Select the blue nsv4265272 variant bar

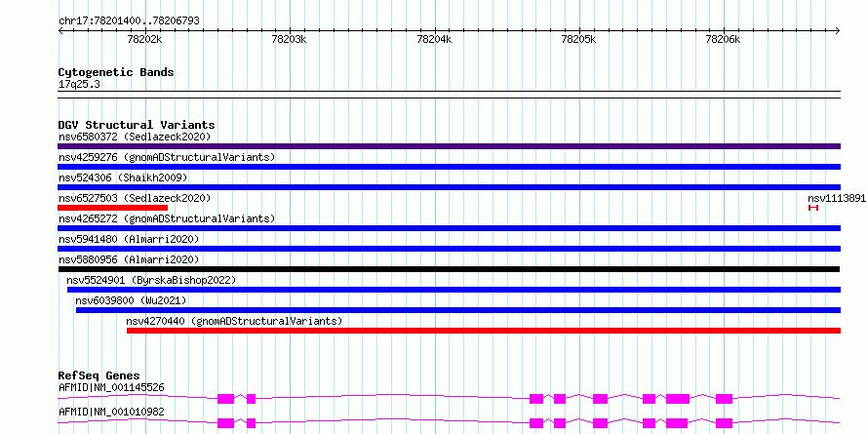pyautogui.click(x=449, y=228)
